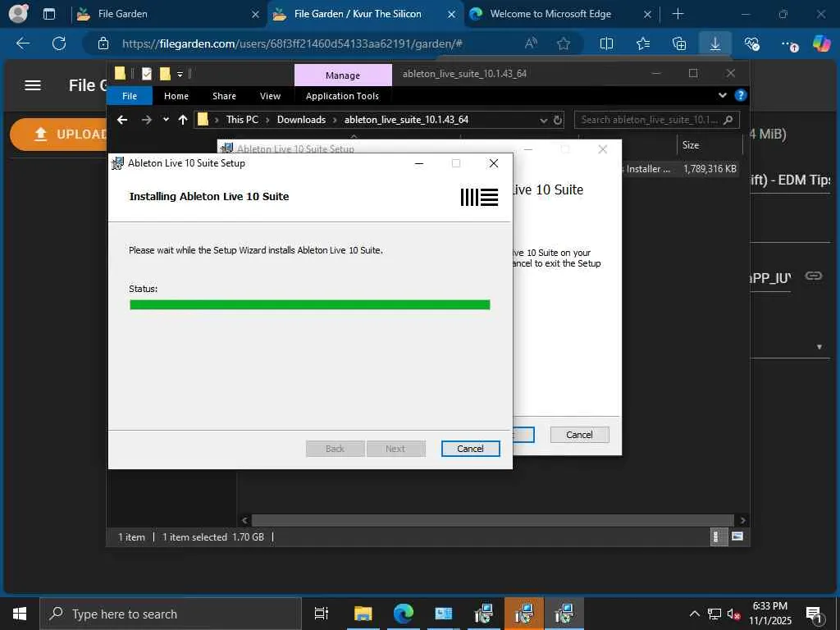Screen dimensions: 840x630
Task: Click the Edge address bar URL
Action: 293,44
